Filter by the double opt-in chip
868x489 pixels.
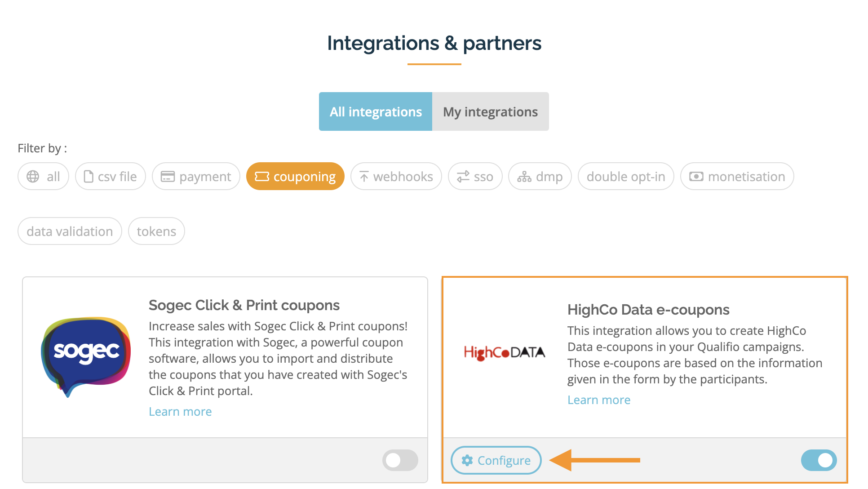click(626, 177)
